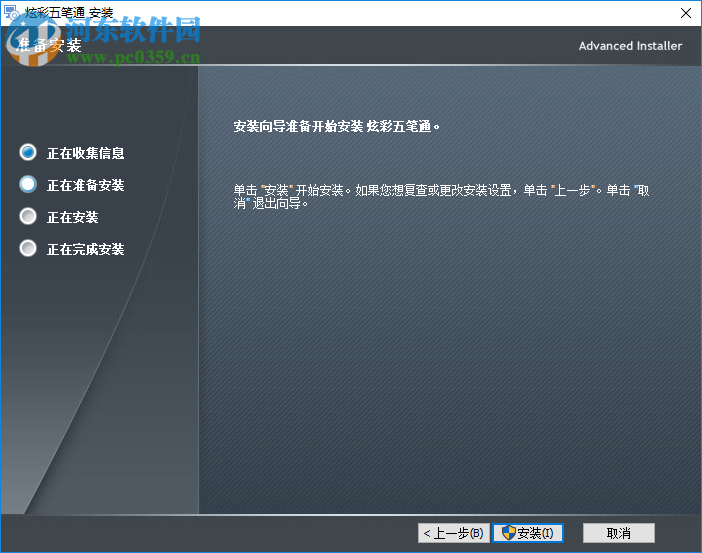Click the instruction paragraph starting with 单击

tap(441, 197)
